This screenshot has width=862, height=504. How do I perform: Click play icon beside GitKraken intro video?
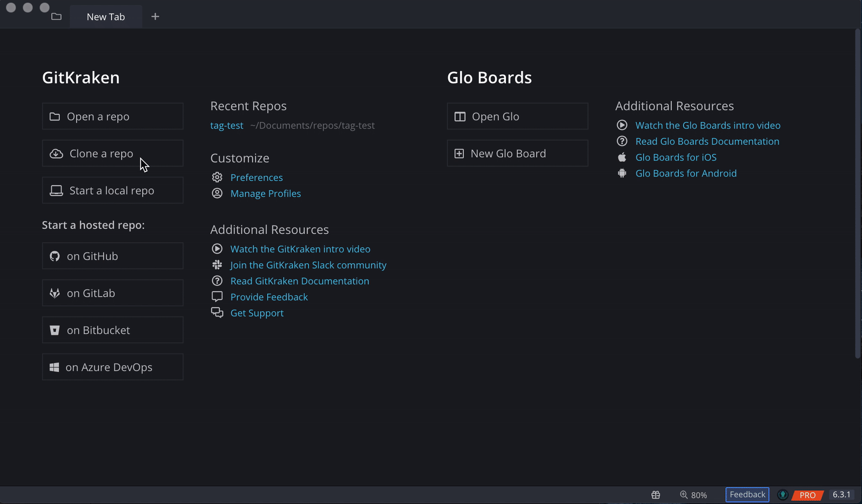[217, 249]
